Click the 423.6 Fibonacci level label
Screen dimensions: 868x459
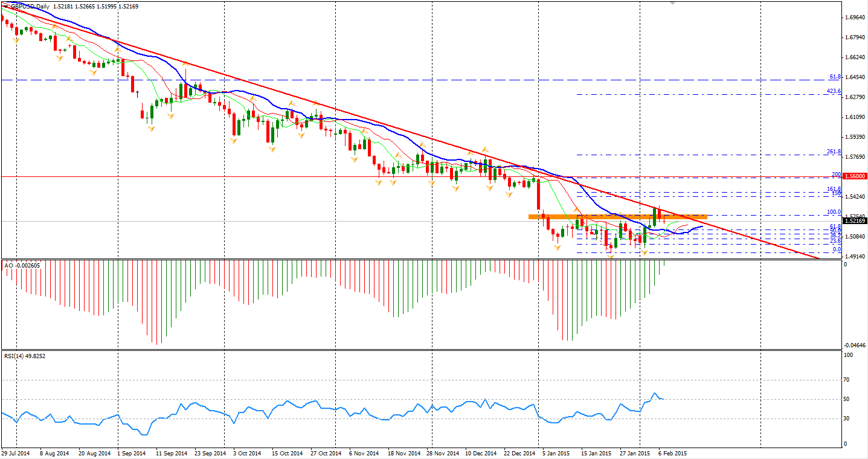click(x=834, y=91)
